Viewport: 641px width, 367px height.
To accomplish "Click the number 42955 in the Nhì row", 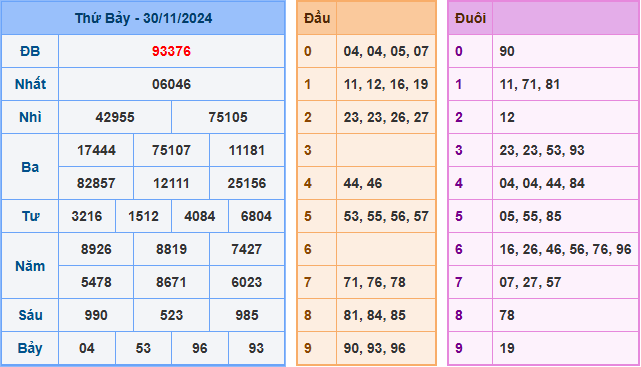I will 115,117.
